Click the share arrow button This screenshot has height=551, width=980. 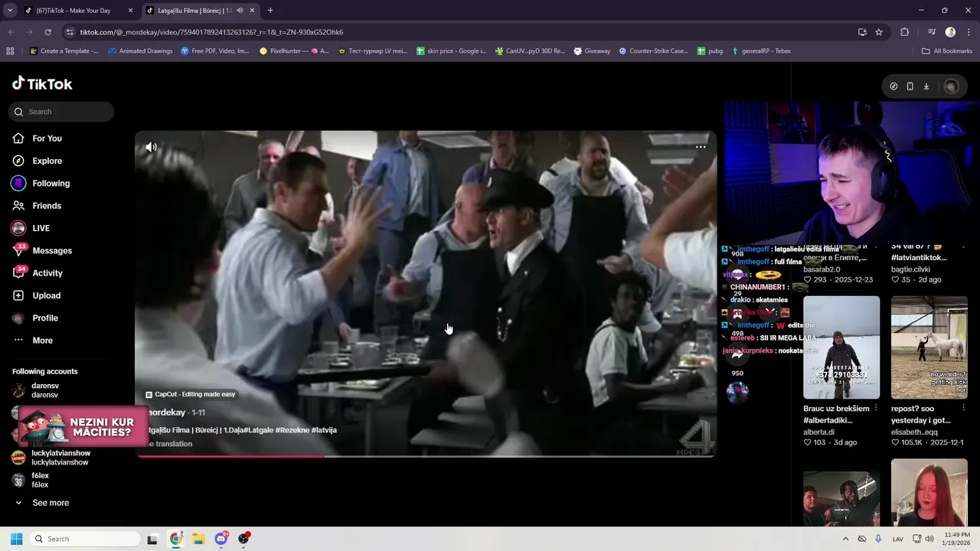pos(737,355)
